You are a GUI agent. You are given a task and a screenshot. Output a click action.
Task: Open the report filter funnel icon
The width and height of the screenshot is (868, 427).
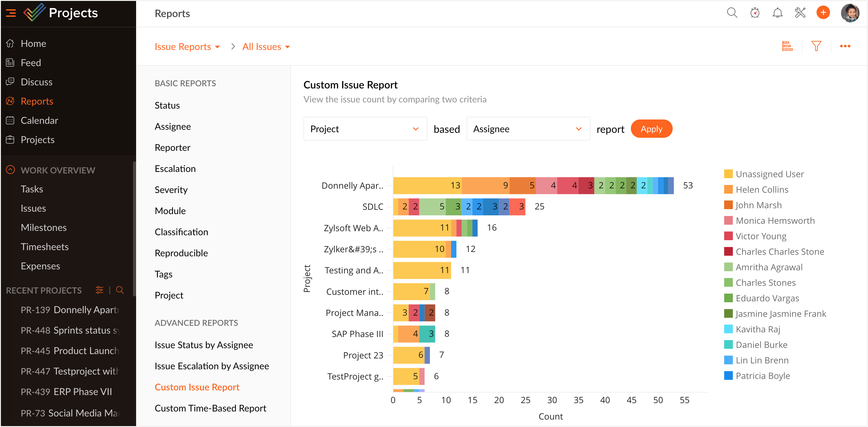click(x=816, y=46)
